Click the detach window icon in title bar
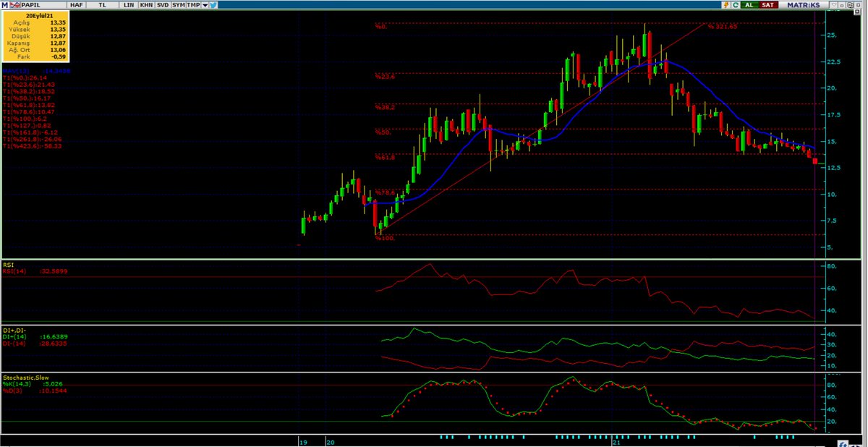The width and height of the screenshot is (868, 447). tap(850, 5)
